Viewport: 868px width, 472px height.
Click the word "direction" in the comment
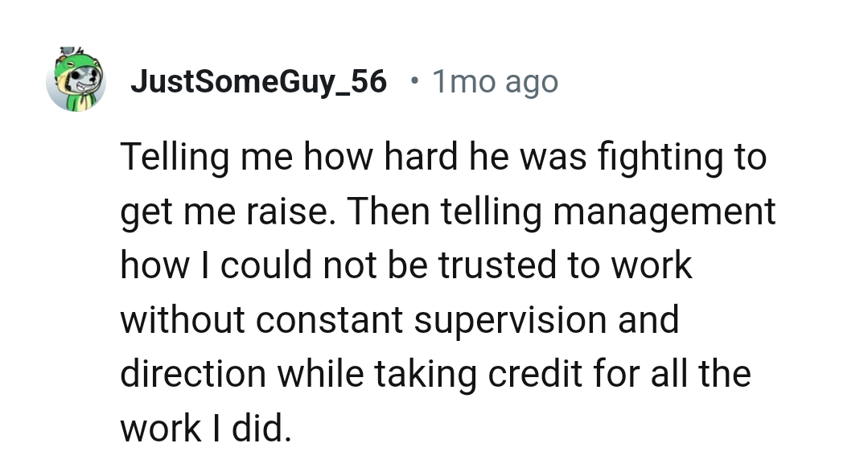point(193,375)
